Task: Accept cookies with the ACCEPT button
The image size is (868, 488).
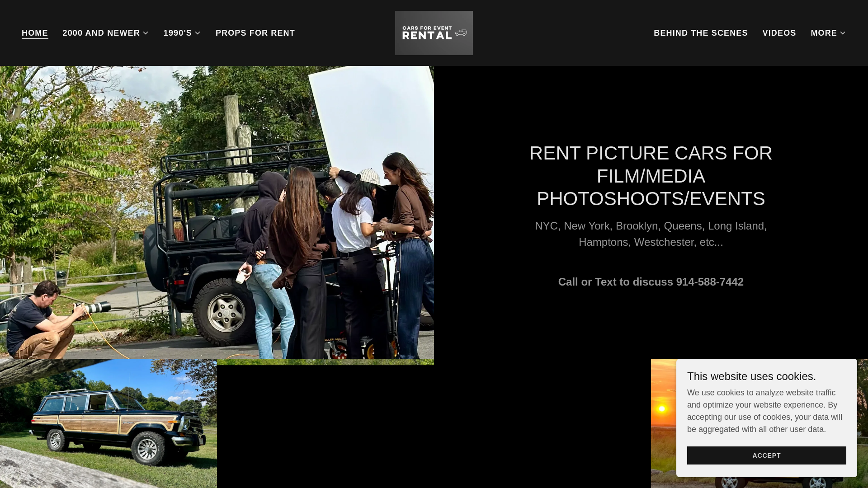Action: 766,455
